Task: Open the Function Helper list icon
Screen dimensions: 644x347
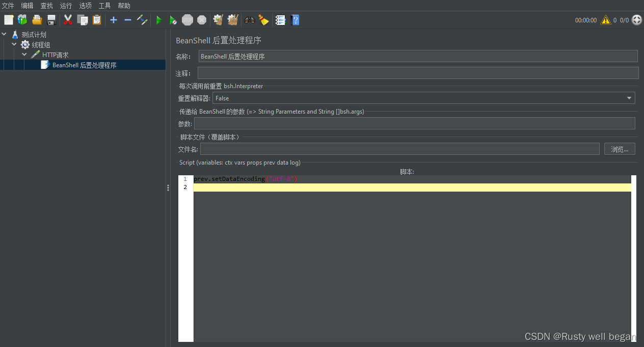Action: tap(280, 20)
